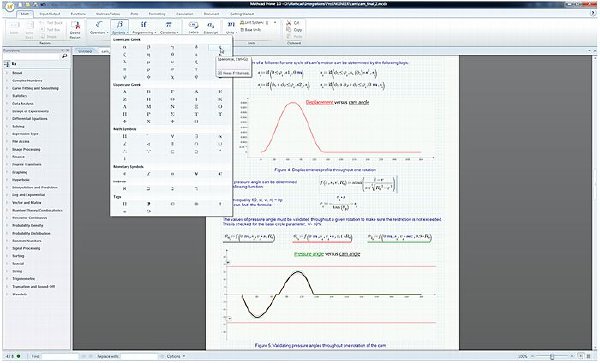
Task: Click the worksheet vertical scrollbar
Action: click(x=595, y=202)
